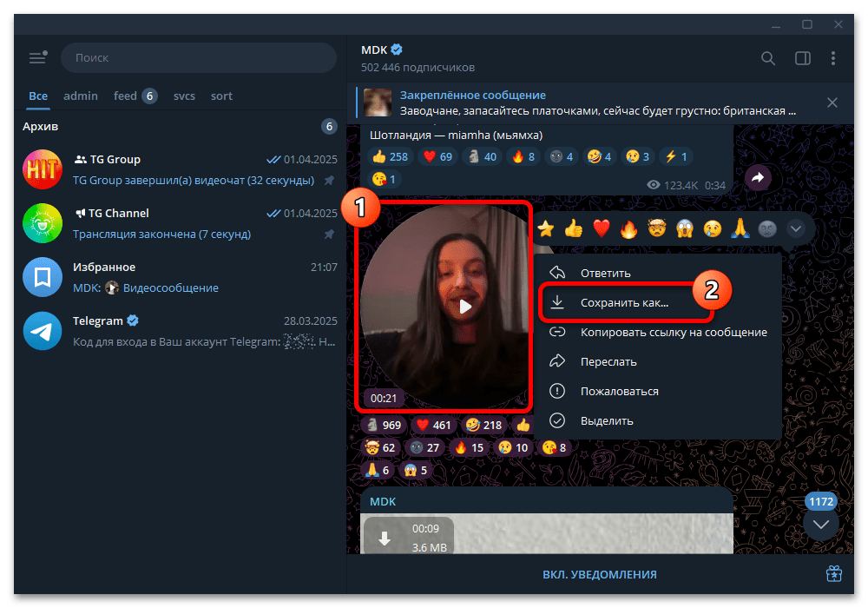Click ВКЛ. УВЕДОМЛЕНИЯ button
The height and width of the screenshot is (608, 868).
(x=600, y=574)
